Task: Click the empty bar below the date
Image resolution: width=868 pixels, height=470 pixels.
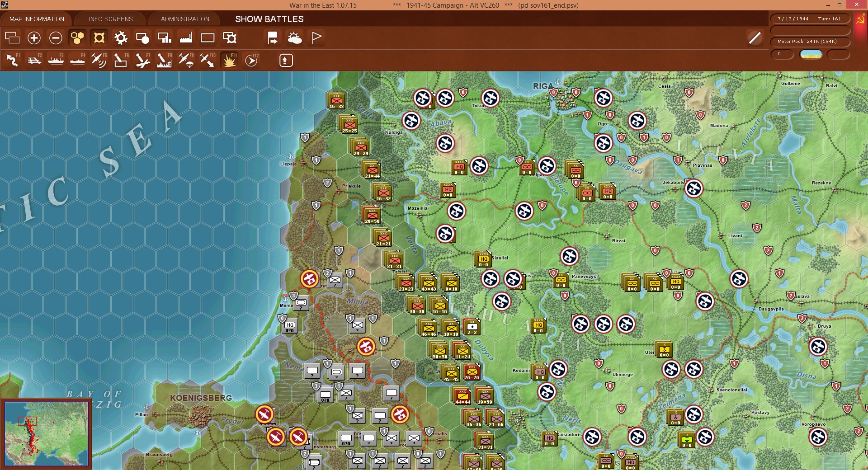Action: tap(810, 30)
